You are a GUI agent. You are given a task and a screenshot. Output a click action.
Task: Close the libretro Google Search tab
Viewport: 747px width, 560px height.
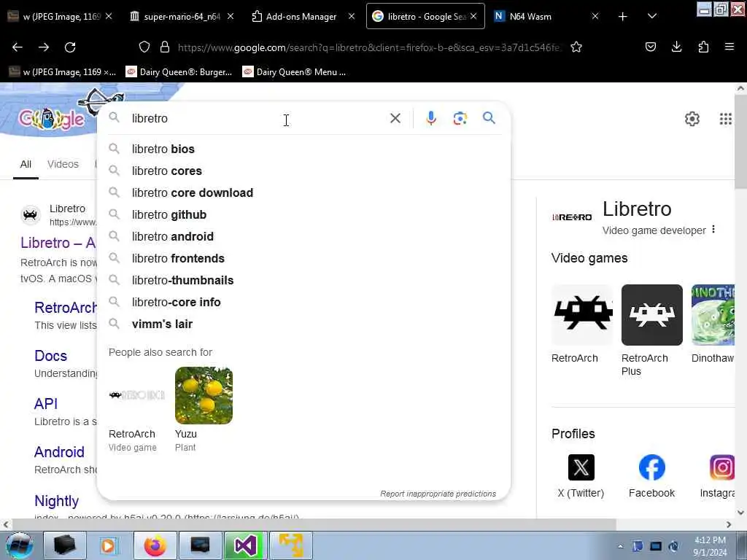pyautogui.click(x=473, y=16)
